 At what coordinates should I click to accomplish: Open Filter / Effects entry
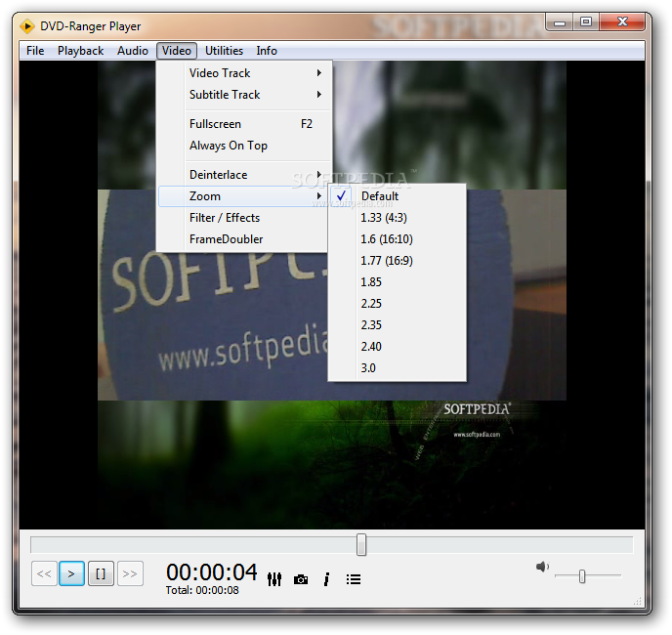pos(242,218)
